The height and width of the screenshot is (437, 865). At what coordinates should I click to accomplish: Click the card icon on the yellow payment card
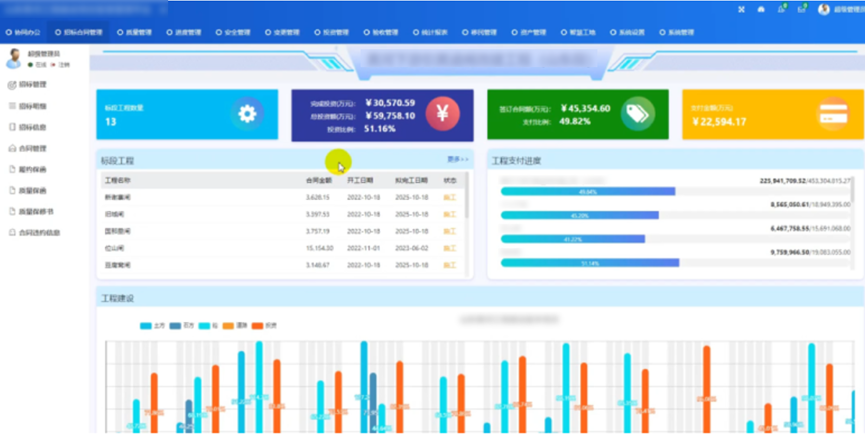click(832, 113)
